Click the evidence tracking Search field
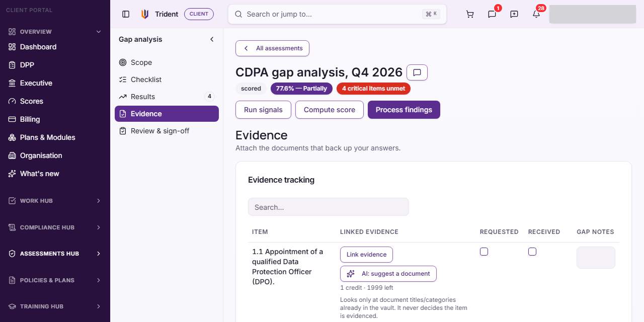Image resolution: width=644 pixels, height=322 pixels. tap(329, 207)
